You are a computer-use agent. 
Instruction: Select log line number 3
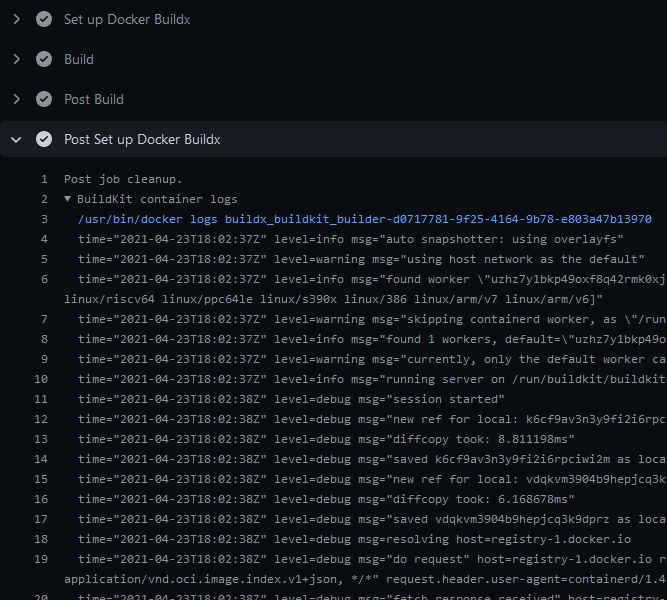pyautogui.click(x=44, y=219)
